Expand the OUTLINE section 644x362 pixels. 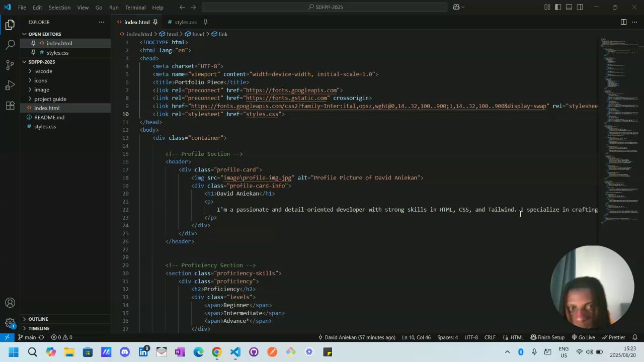point(38,319)
